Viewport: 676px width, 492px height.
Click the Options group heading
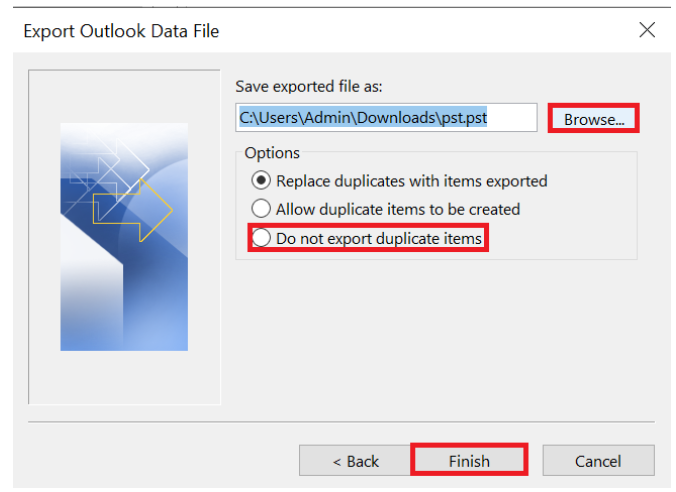(272, 153)
